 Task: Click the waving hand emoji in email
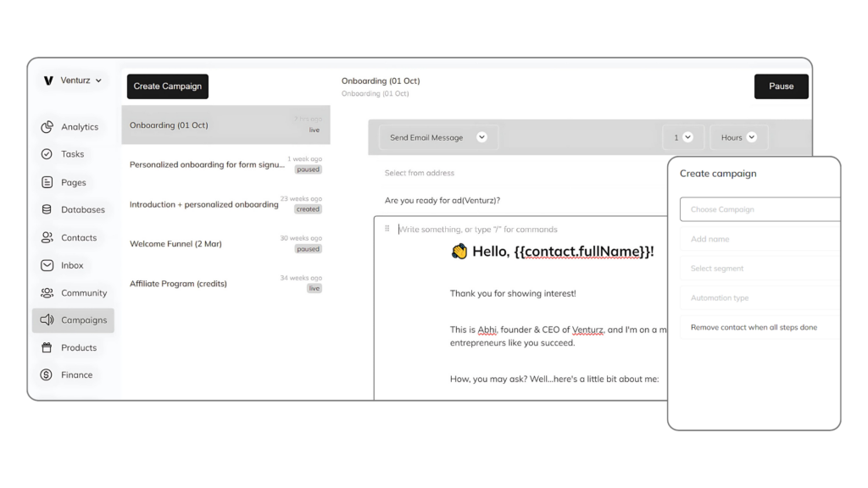(x=459, y=252)
